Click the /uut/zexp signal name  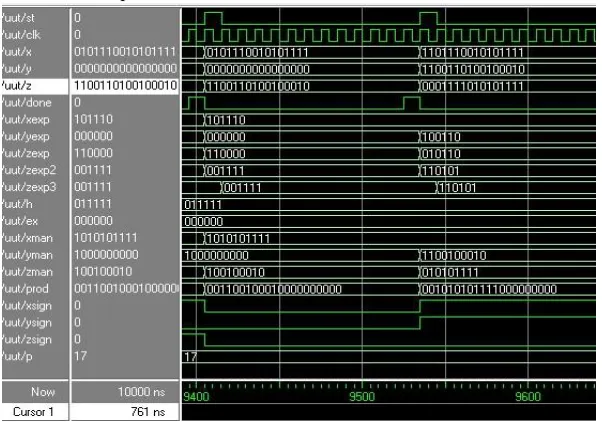(25, 153)
